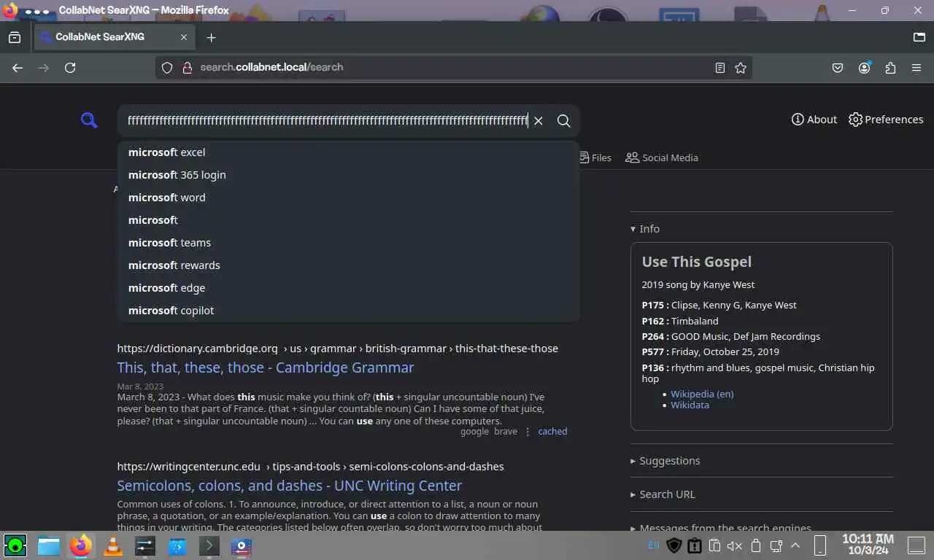Switch to the Files category tab
This screenshot has width=934, height=560.
pos(595,157)
